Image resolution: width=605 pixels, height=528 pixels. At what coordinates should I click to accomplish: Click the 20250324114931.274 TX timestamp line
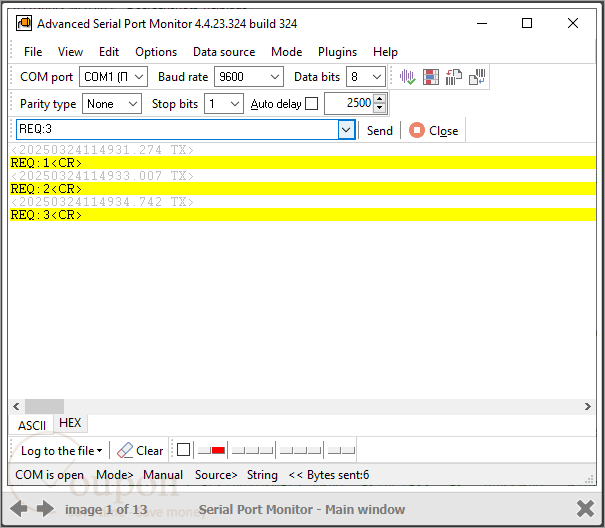tap(103, 150)
